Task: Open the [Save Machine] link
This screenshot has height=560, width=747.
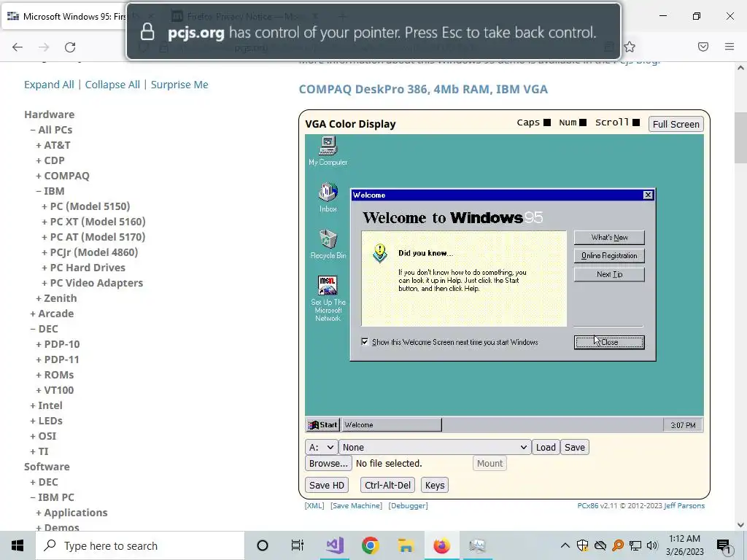Action: pos(356,506)
